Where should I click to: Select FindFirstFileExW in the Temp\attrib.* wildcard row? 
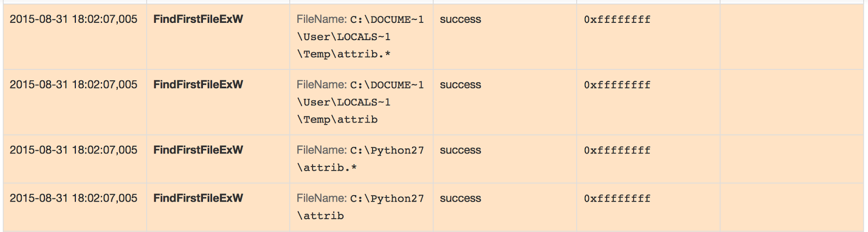click(198, 20)
